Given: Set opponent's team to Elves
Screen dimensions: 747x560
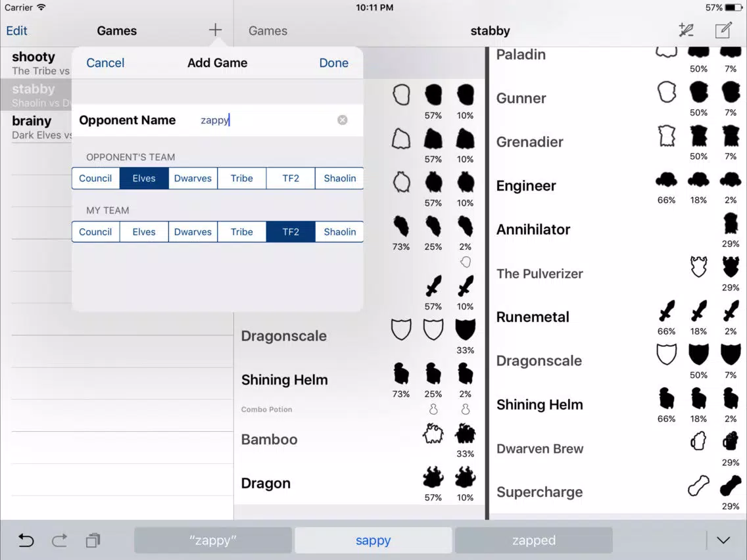Looking at the screenshot, I should (x=144, y=178).
